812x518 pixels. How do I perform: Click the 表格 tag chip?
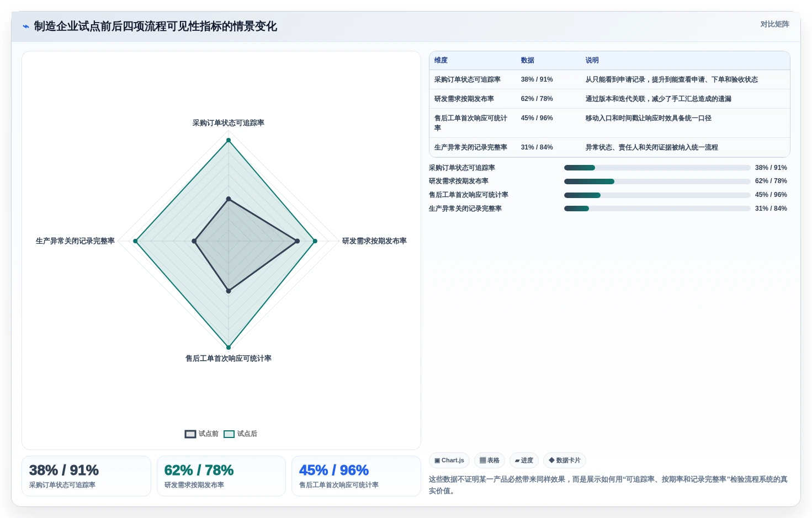coord(490,461)
